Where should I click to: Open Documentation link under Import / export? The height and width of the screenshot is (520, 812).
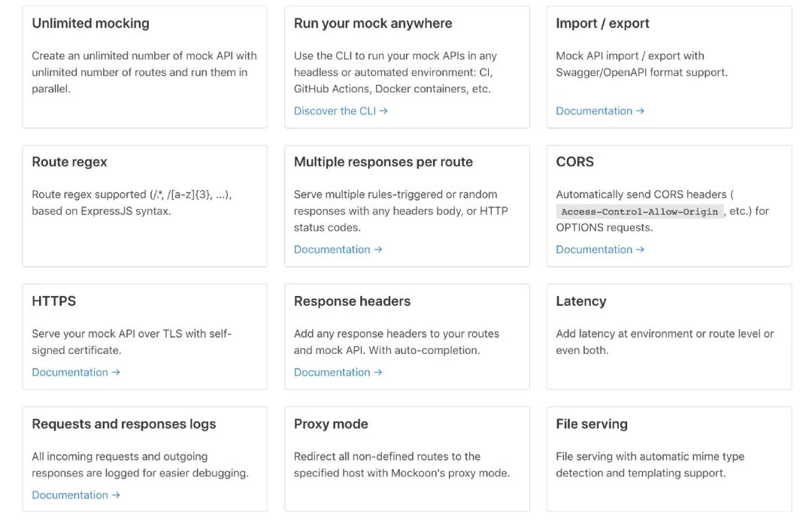[x=599, y=111]
